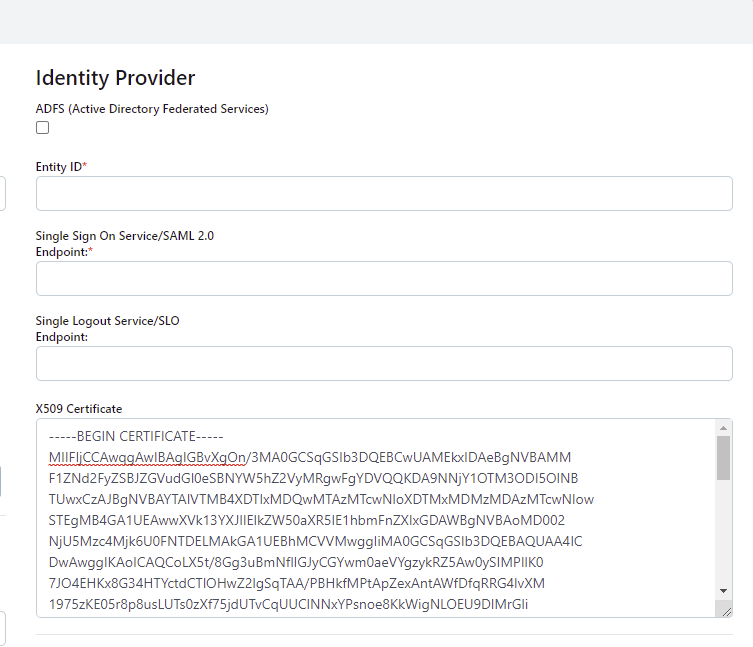This screenshot has width=753, height=647.
Task: Enable the ADFS checkbox
Action: point(42,128)
